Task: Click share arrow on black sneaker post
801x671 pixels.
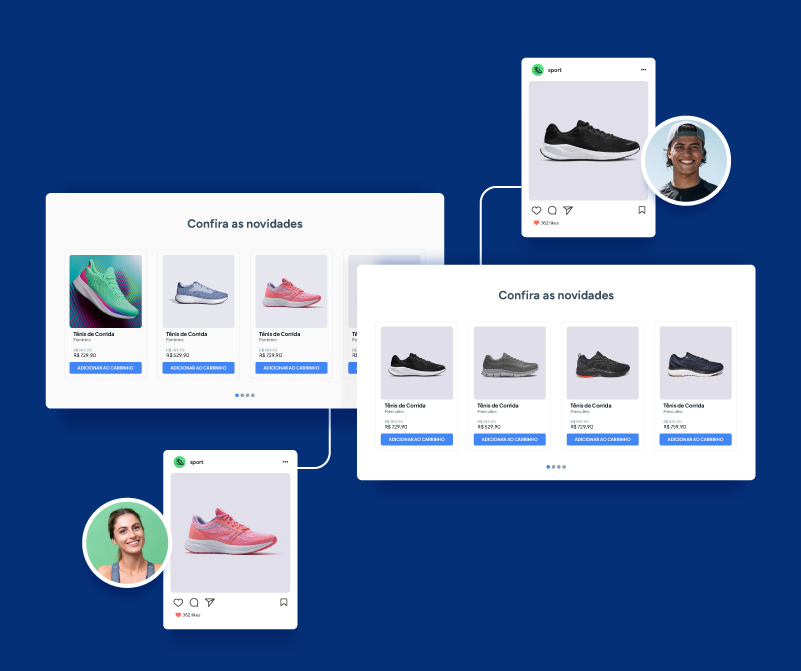Action: 568,211
